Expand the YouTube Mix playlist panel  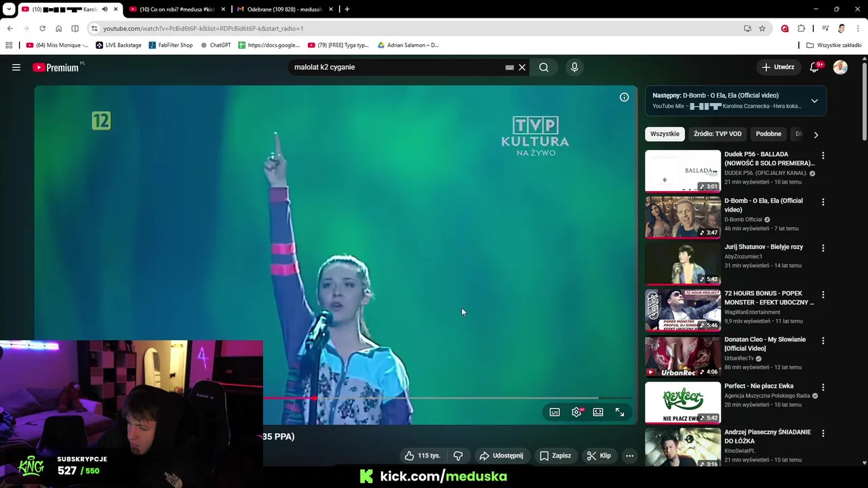[x=814, y=101]
